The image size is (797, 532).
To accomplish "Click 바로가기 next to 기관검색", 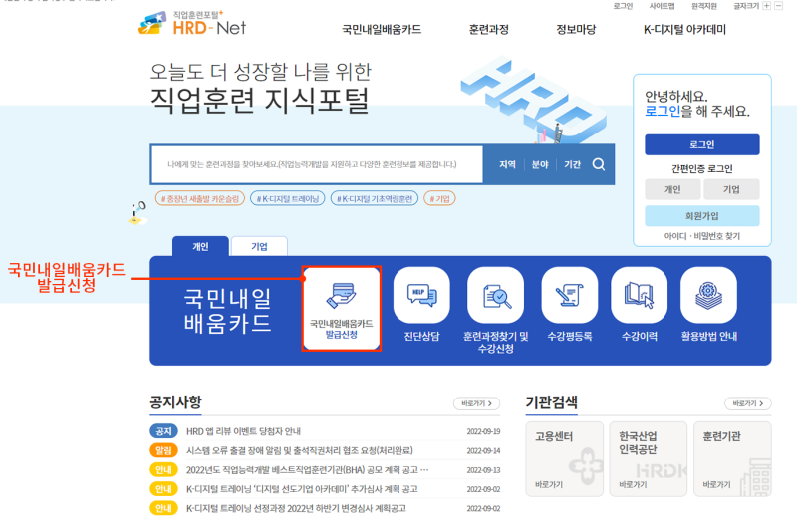I will (748, 403).
